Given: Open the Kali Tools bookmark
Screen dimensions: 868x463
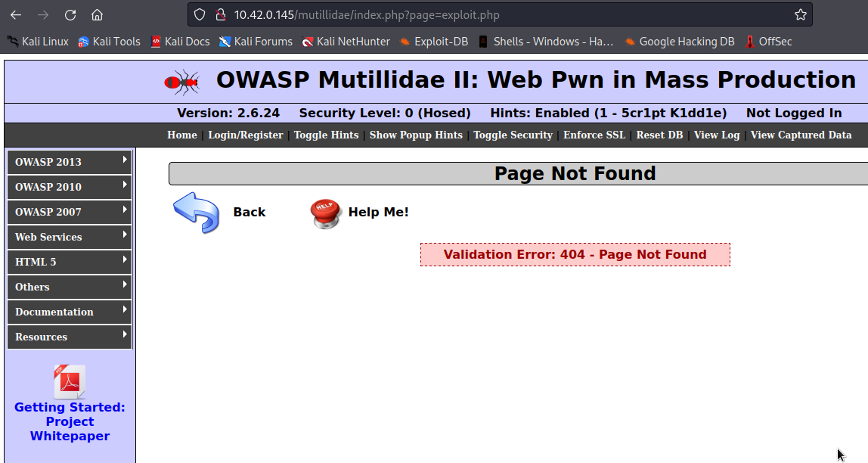Looking at the screenshot, I should (109, 42).
